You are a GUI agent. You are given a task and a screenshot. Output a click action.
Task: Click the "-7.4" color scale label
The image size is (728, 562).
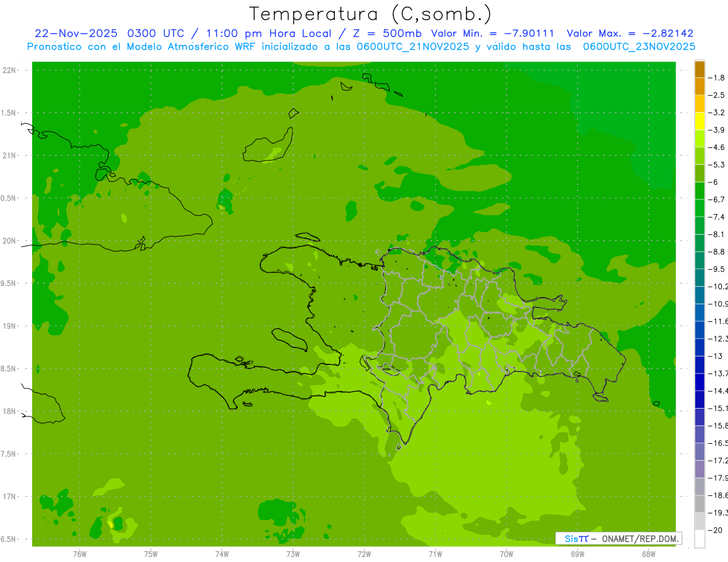(x=716, y=217)
